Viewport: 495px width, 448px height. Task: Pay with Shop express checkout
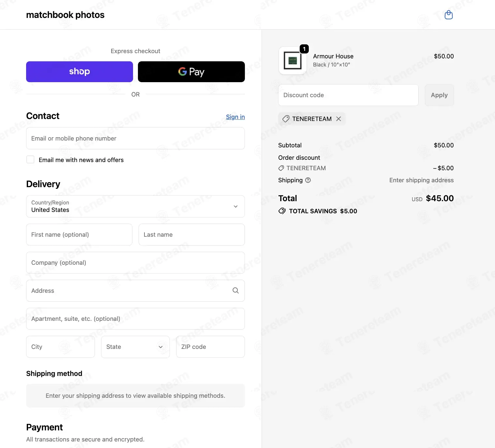80,72
